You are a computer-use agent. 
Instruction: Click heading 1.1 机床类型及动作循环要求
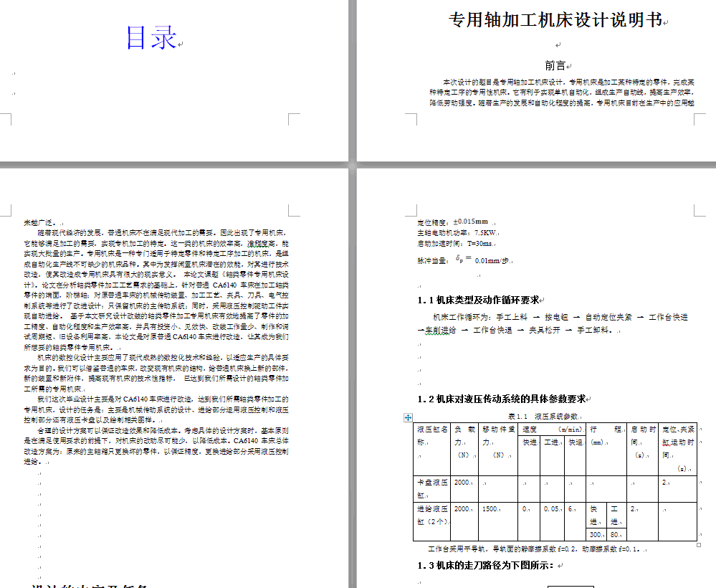coord(478,300)
